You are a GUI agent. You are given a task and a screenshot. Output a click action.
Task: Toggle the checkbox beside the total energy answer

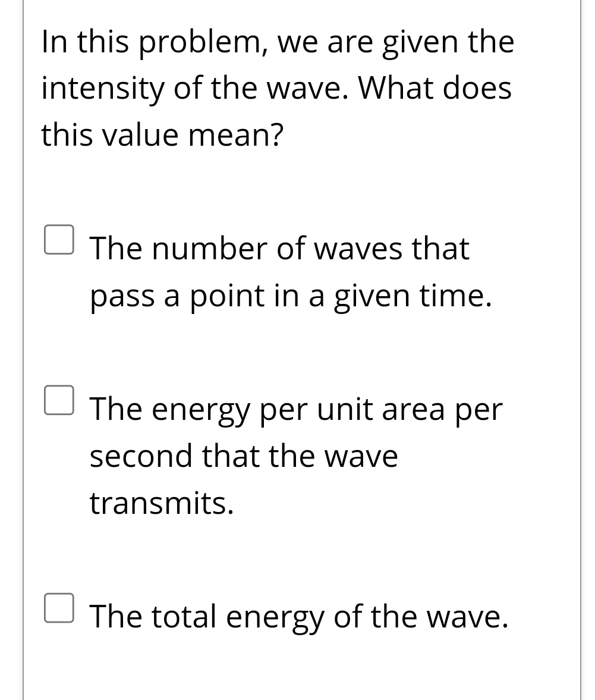59,607
